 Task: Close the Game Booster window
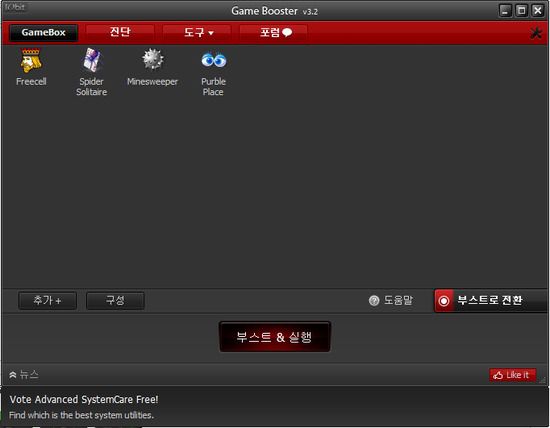coord(537,11)
